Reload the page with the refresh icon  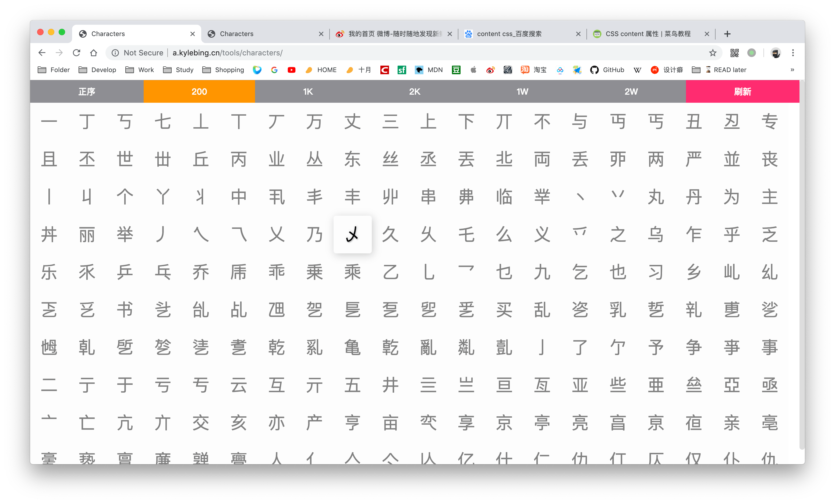(77, 53)
